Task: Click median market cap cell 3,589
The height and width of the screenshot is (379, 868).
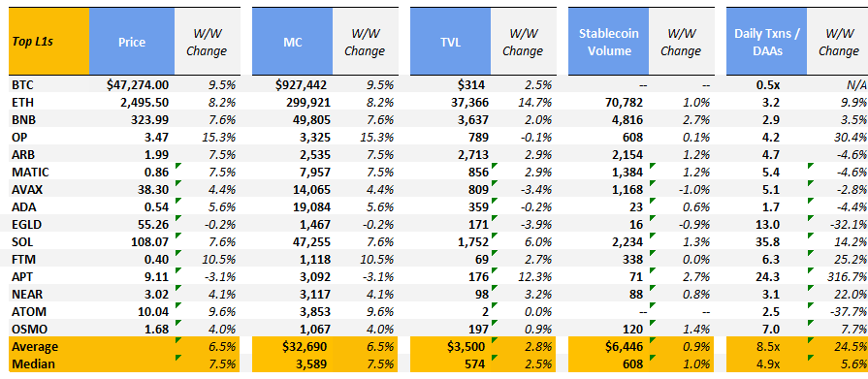Action: pos(312,364)
